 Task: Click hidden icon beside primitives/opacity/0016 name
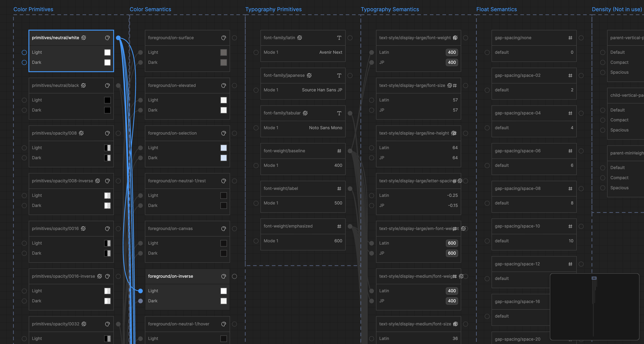(83, 228)
